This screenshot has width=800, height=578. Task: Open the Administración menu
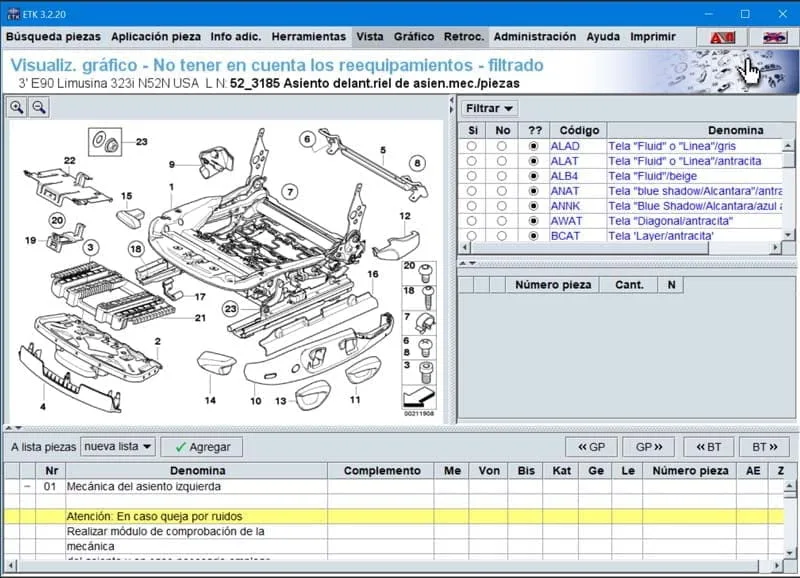click(534, 37)
